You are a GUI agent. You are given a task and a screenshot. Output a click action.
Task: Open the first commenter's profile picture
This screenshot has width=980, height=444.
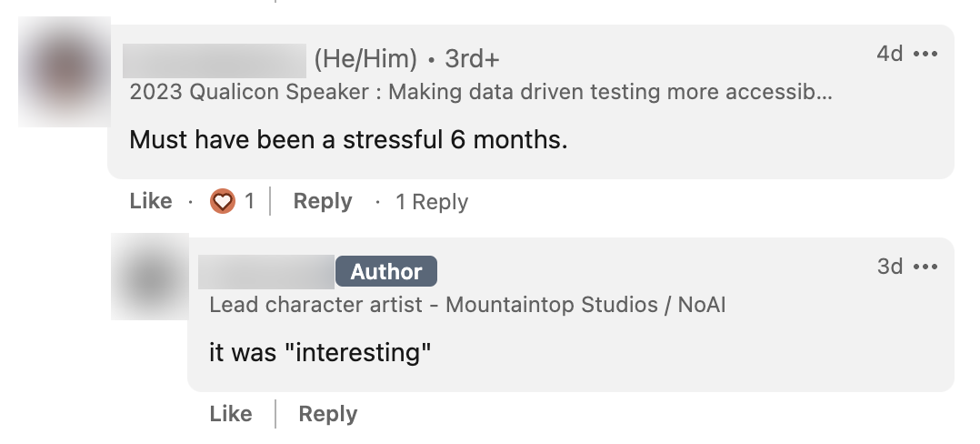64,71
